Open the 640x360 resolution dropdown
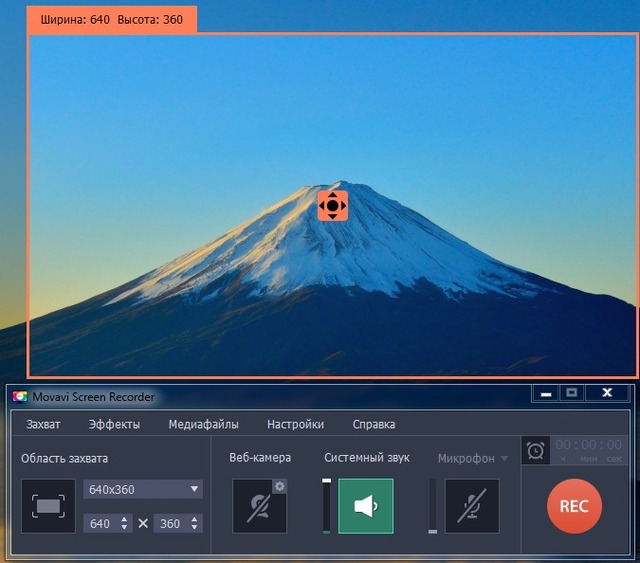Viewport: 640px width, 563px height. 143,489
